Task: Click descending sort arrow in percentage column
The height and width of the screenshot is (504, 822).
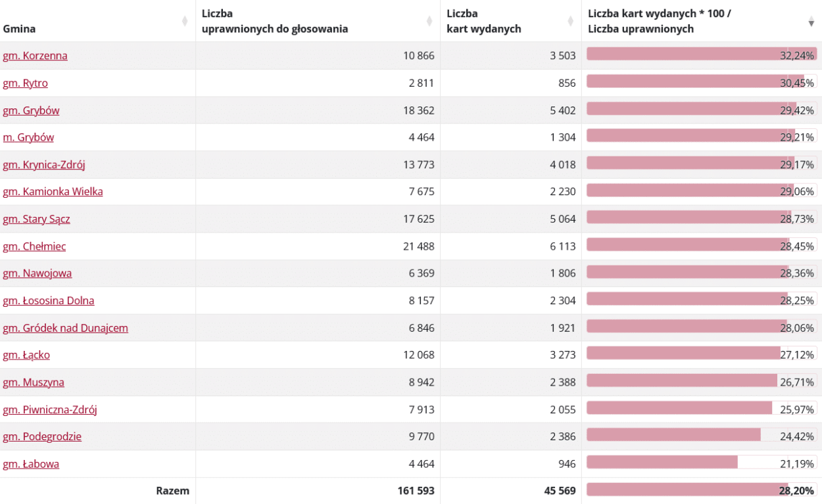Action: coord(811,22)
